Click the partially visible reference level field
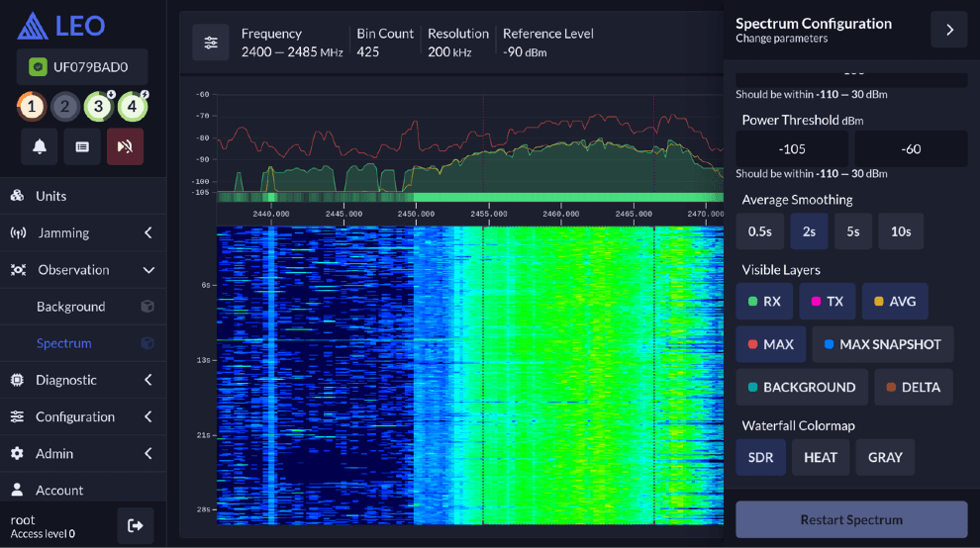Screen dimensions: 980x548 (851, 79)
